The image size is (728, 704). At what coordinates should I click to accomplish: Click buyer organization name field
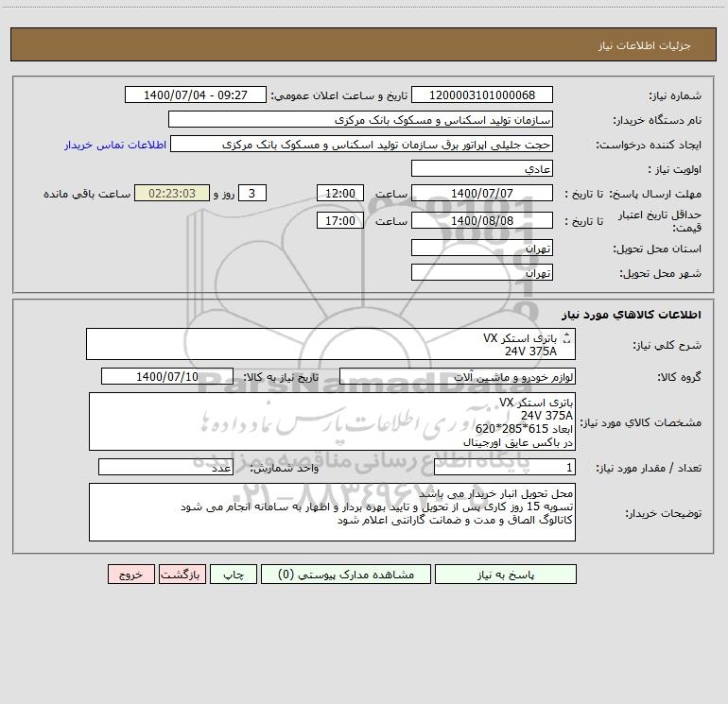[360, 119]
